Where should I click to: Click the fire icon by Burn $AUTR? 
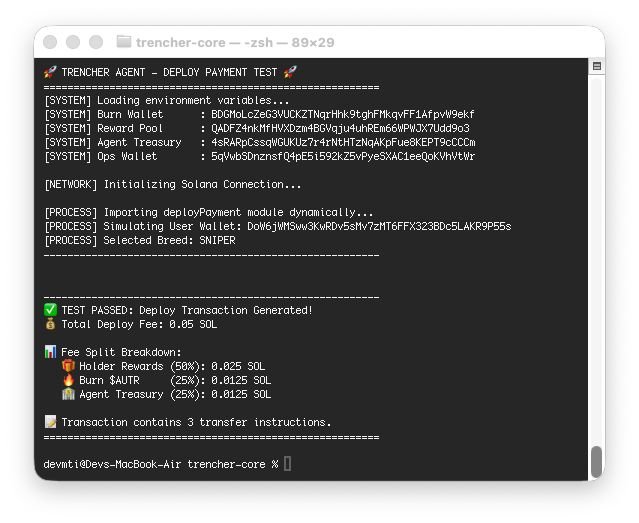pyautogui.click(x=68, y=380)
